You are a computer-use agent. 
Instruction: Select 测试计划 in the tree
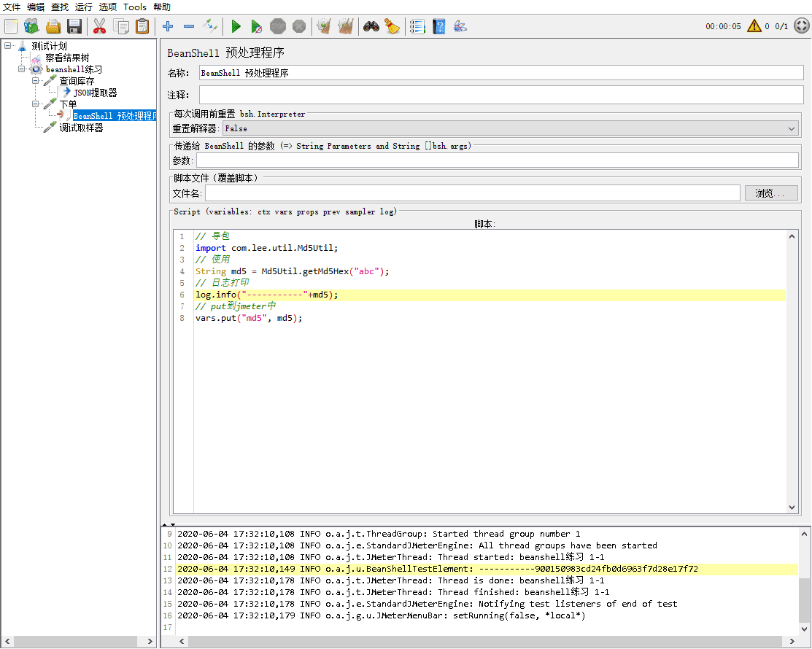point(49,46)
